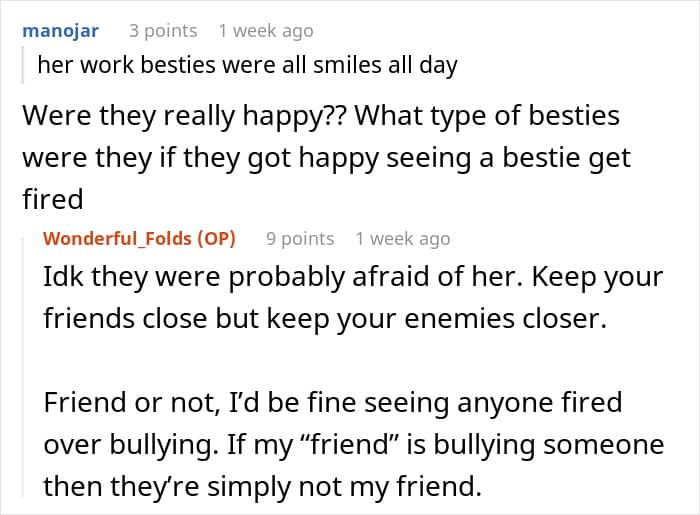700x515 pixels.
Task: Click the timestamp on Wonderful_Folds' reply
Action: 402,238
